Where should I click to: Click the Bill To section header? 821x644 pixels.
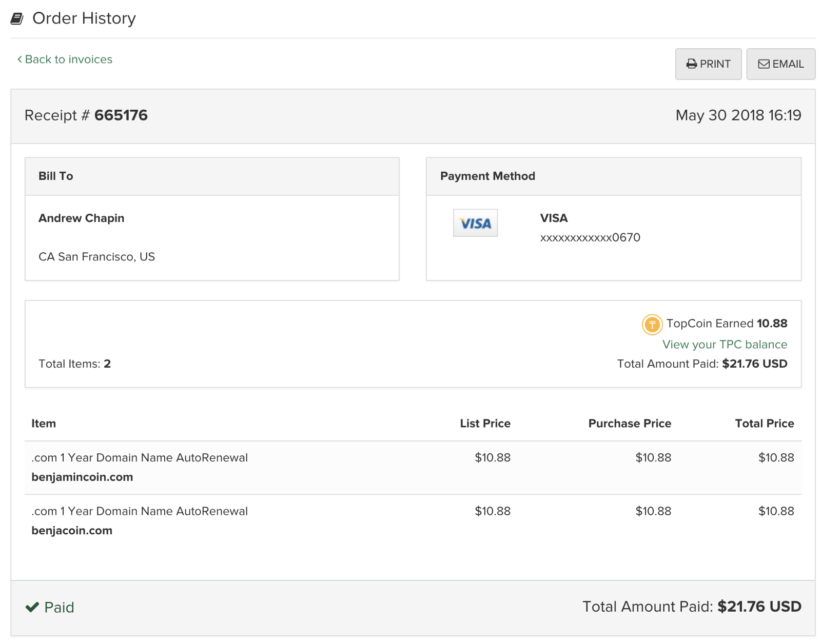pos(56,176)
